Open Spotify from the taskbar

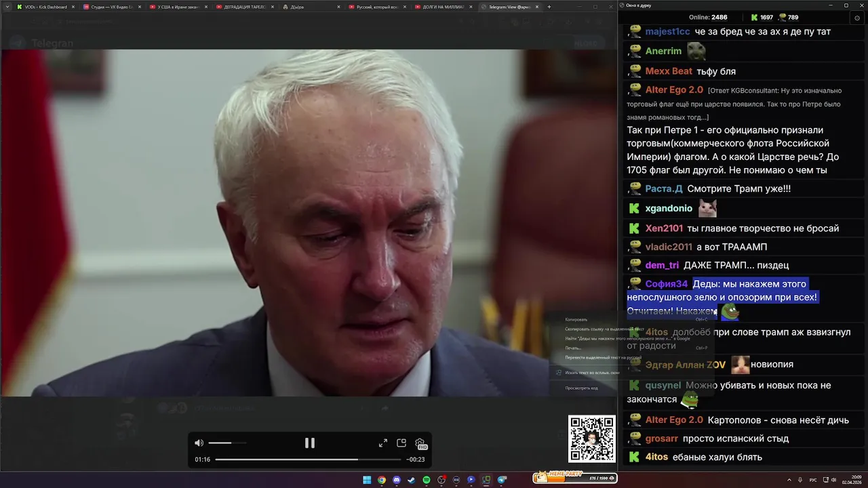pos(426,480)
